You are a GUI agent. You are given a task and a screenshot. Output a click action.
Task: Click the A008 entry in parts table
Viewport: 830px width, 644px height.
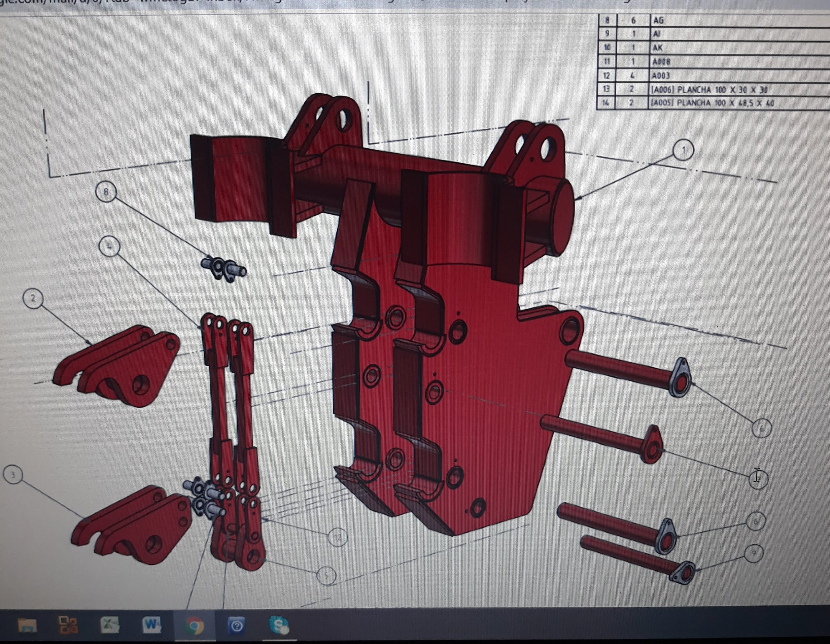[x=661, y=62]
